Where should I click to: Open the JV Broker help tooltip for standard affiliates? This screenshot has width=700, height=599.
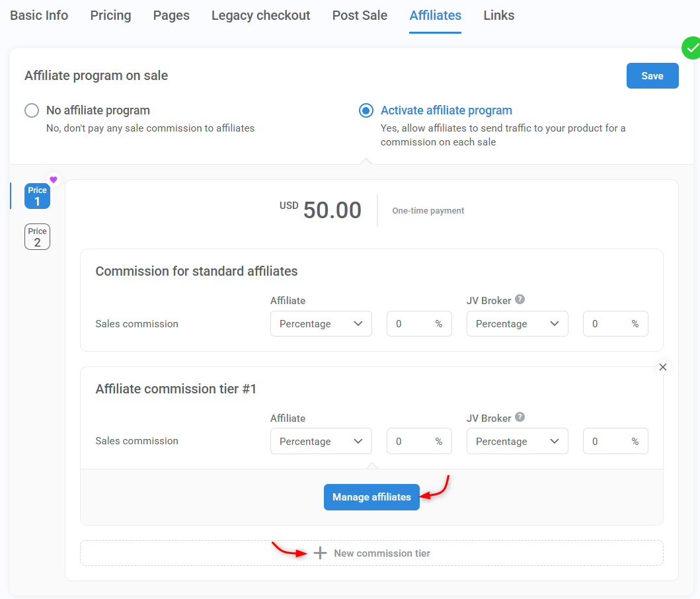click(x=520, y=299)
